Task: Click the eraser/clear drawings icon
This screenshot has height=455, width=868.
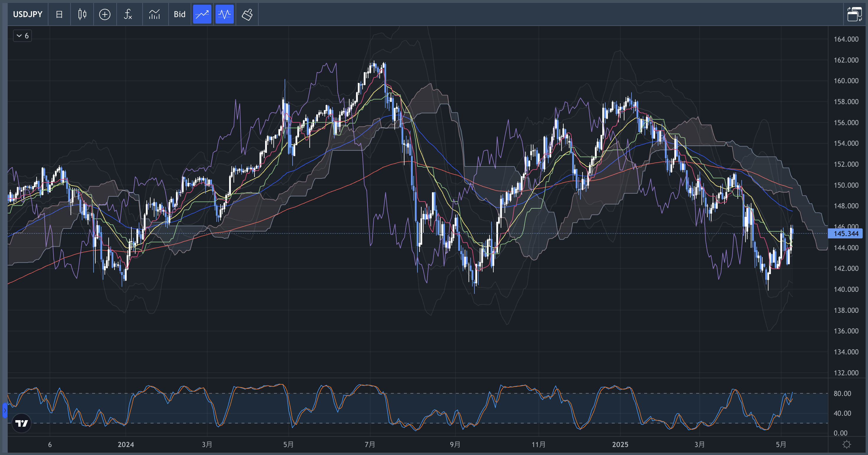Action: tap(247, 14)
